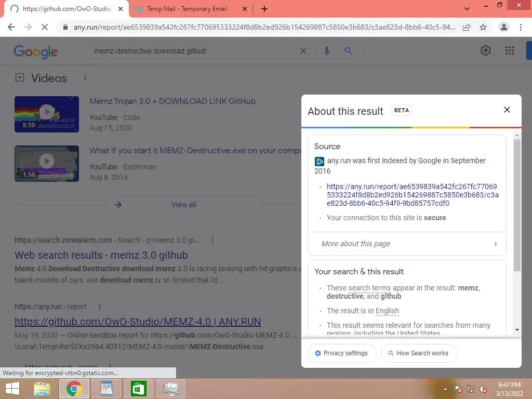
Task: Close the About this result panel
Action: pos(507,110)
